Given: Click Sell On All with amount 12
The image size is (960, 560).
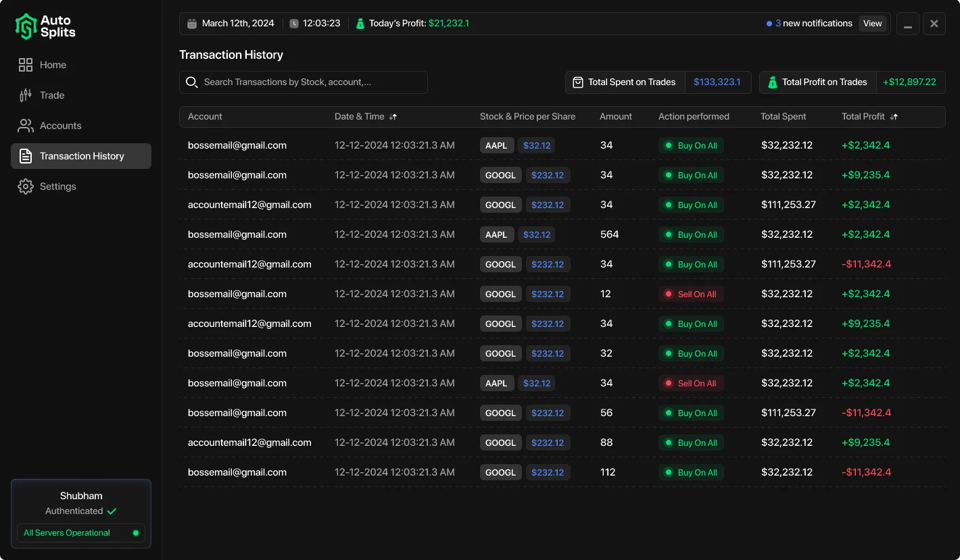Looking at the screenshot, I should (x=691, y=294).
